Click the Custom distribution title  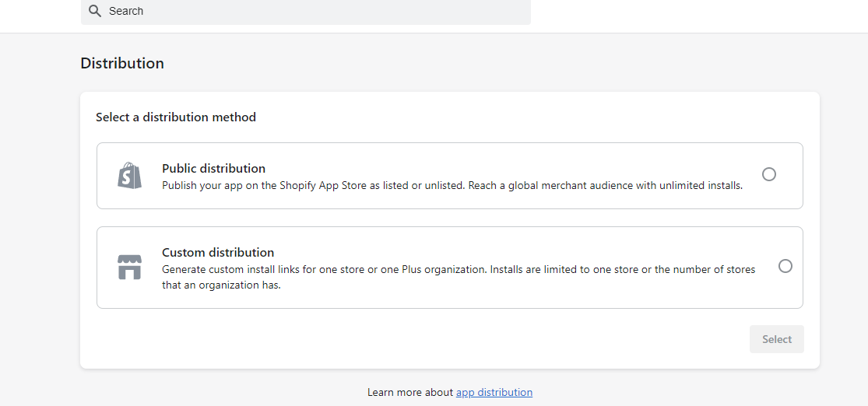click(x=218, y=252)
